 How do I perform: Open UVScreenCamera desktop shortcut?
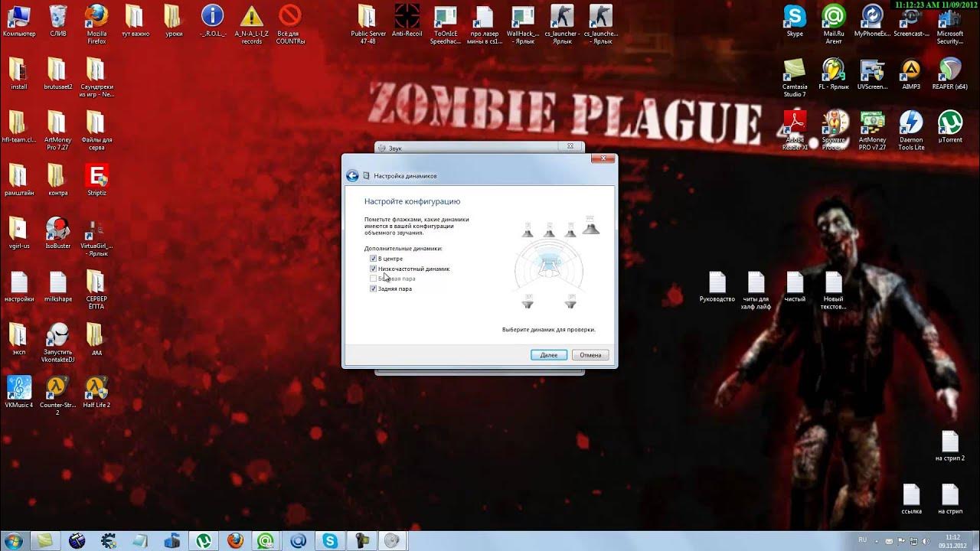tap(872, 74)
